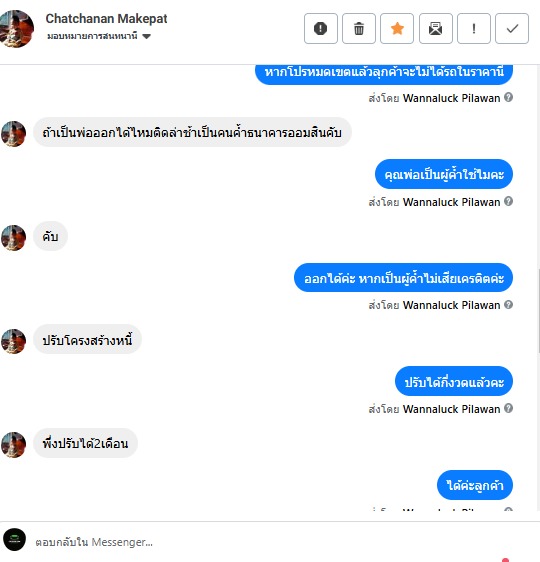Expand the assign conversation dropdown arrow
540x562 pixels.
click(146, 36)
